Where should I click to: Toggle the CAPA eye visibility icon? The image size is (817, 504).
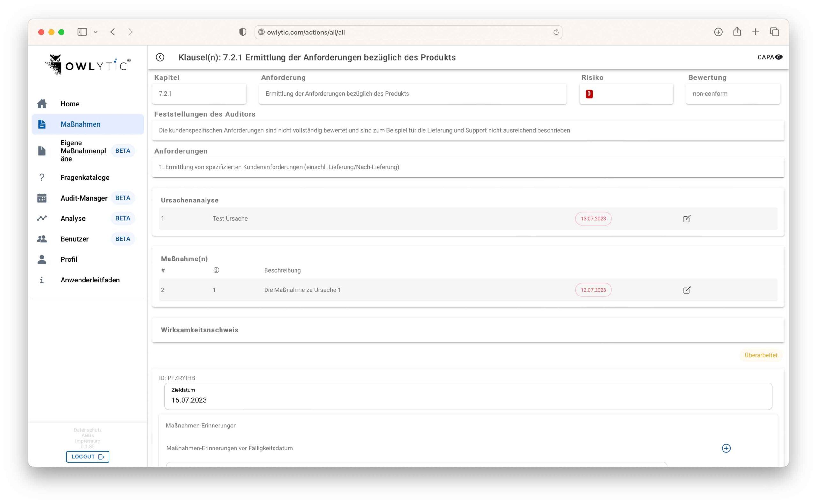pos(778,57)
